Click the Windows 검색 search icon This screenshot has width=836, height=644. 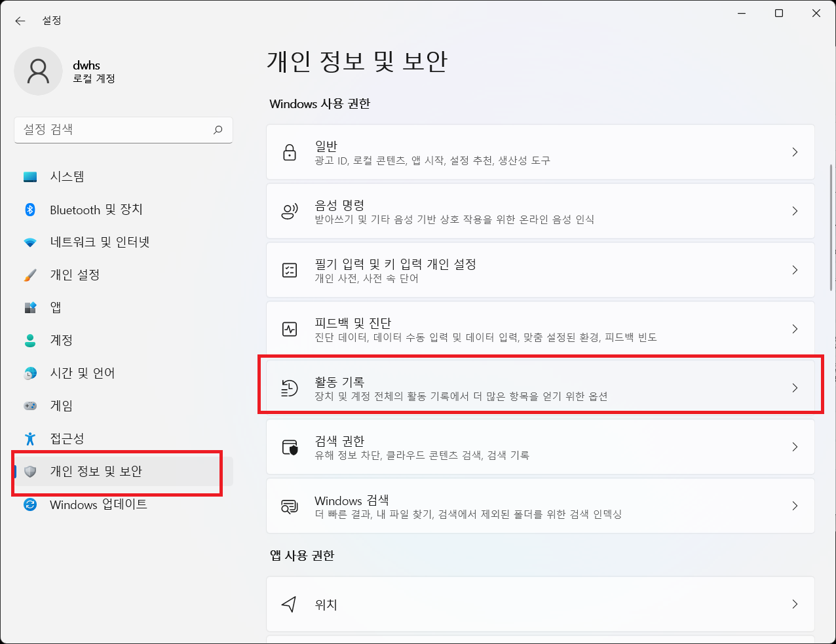[290, 506]
